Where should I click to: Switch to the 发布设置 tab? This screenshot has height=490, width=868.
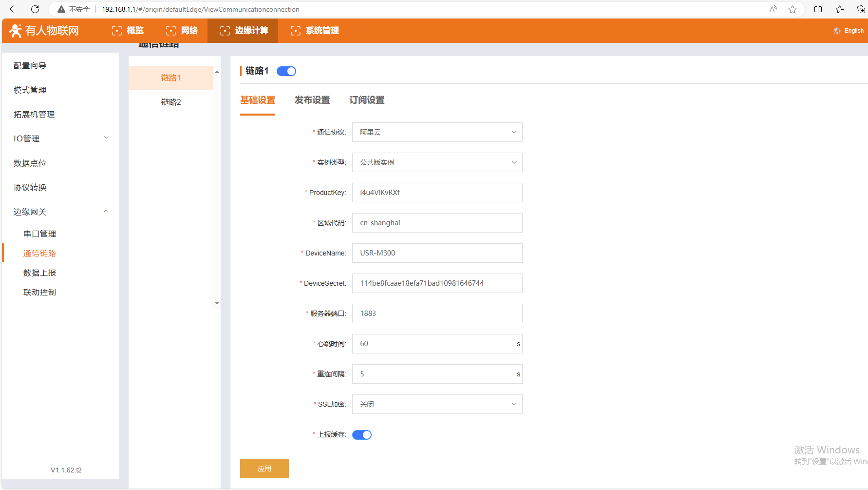[x=312, y=100]
